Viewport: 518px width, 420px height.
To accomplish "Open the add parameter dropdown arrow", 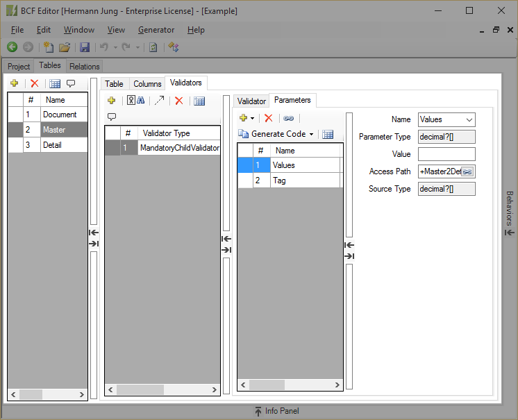I will (252, 118).
